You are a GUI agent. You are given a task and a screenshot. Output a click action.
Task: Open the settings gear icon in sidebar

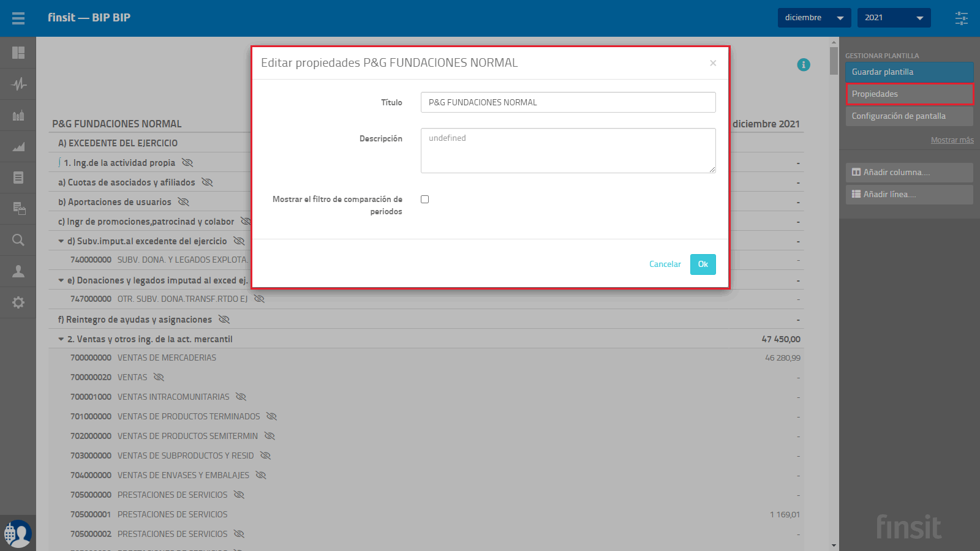(18, 302)
